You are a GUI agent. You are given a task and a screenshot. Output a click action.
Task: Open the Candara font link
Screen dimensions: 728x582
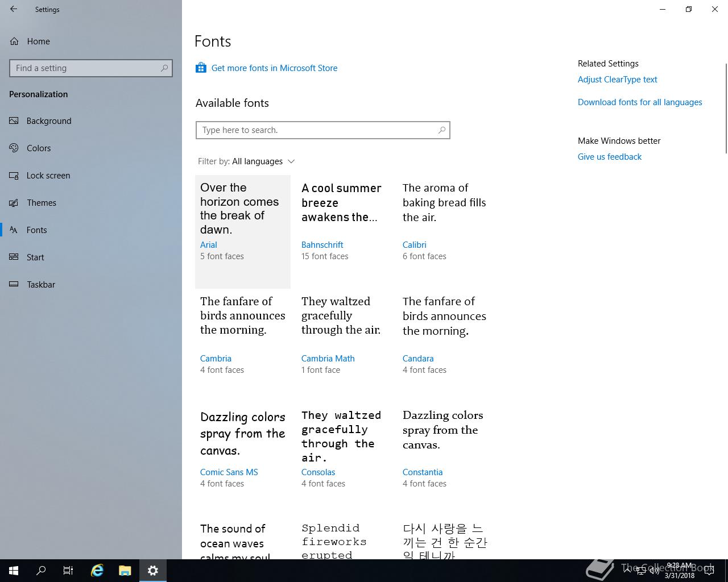pos(418,359)
